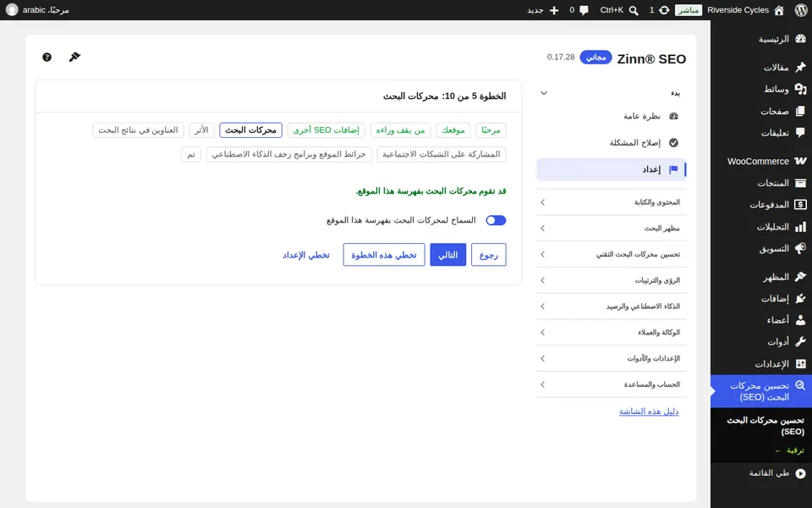The width and height of the screenshot is (812, 508).
Task: Select إعداد setup menu item
Action: [x=612, y=169]
